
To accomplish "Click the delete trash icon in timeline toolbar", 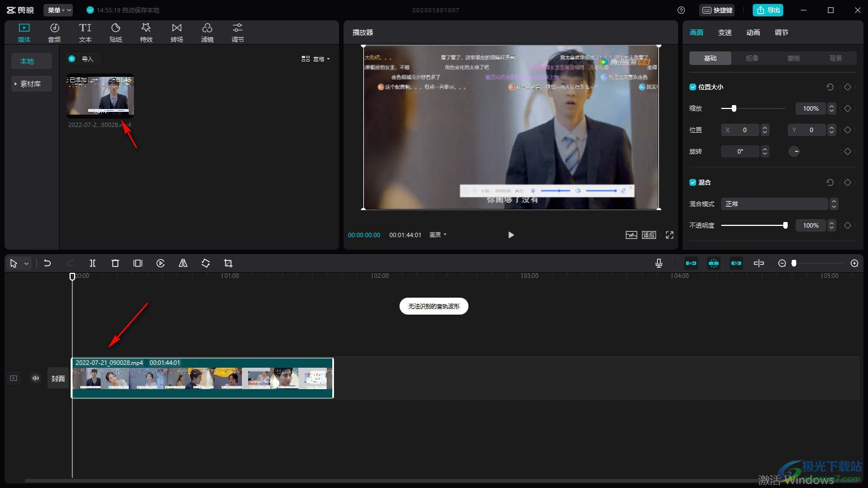I will coord(115,263).
